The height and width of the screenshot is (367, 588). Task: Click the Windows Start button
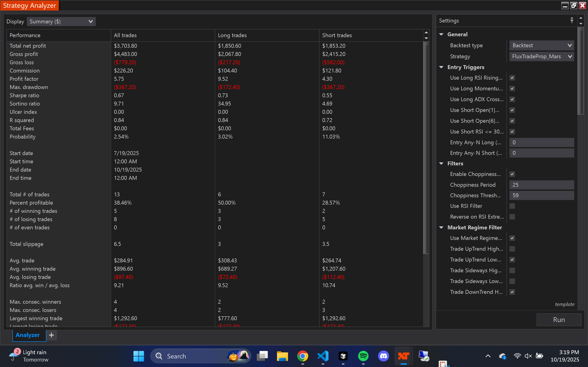[139, 356]
